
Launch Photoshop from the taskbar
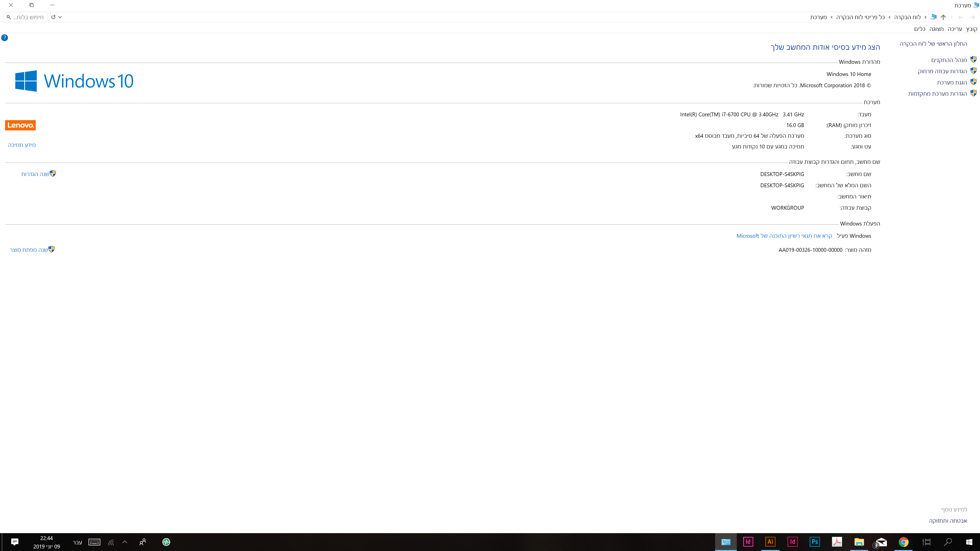815,542
